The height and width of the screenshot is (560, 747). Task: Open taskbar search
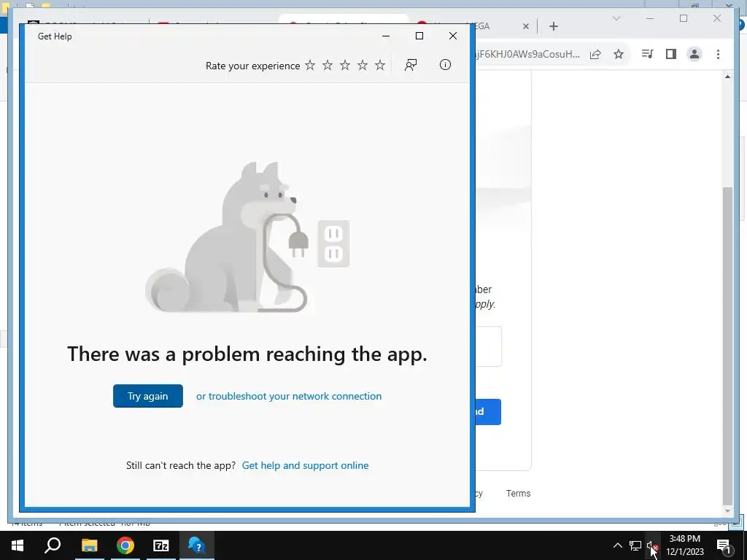click(53, 545)
